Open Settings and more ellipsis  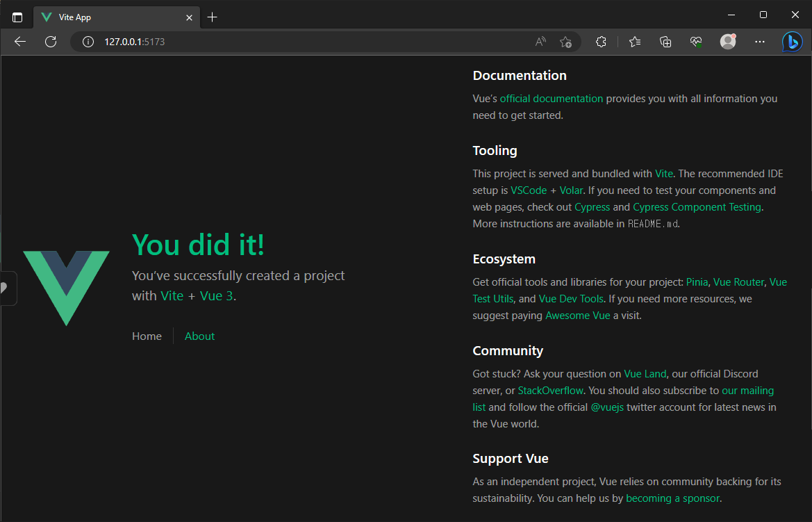(760, 42)
